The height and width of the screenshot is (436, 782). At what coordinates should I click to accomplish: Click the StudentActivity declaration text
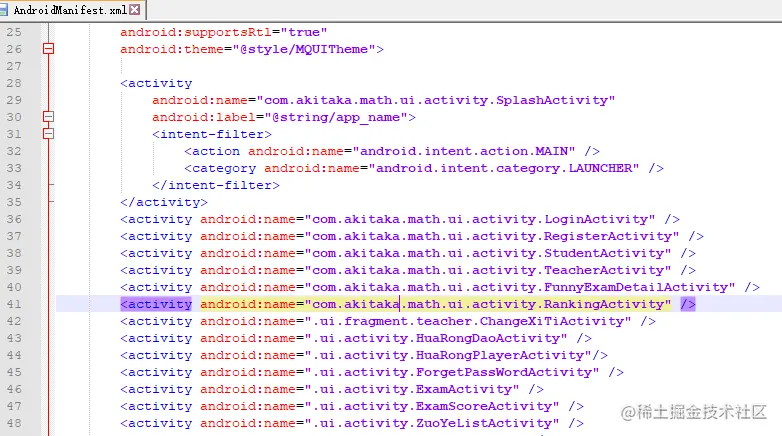click(408, 253)
